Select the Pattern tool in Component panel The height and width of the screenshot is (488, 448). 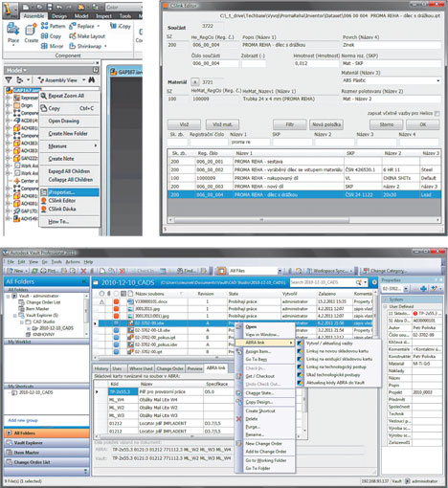(53, 26)
